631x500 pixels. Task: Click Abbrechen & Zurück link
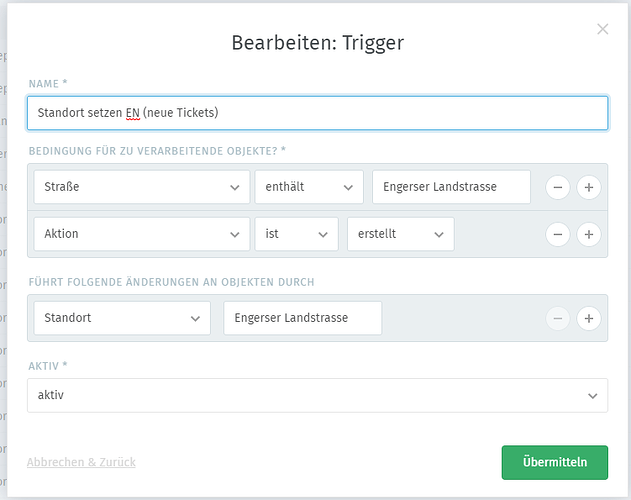point(81,462)
